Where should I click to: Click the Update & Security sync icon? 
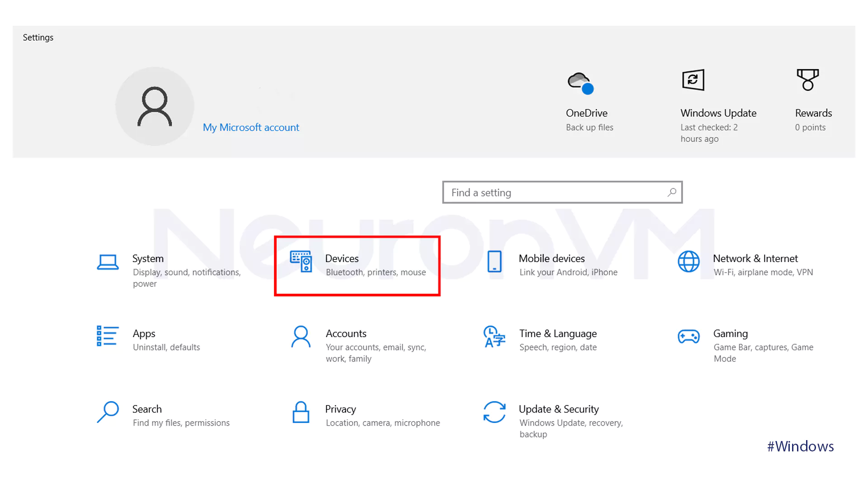pyautogui.click(x=494, y=412)
